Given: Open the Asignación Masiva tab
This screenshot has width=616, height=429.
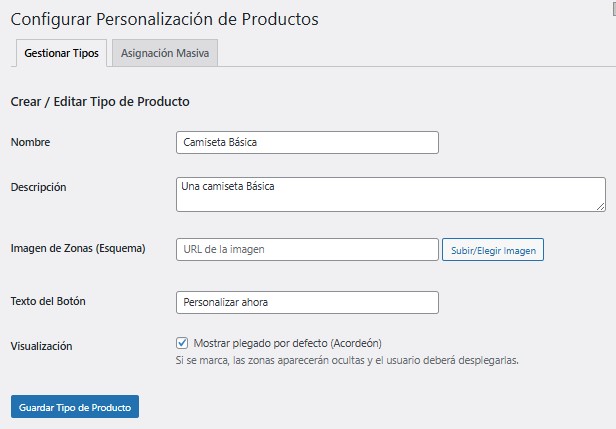Looking at the screenshot, I should pos(166,54).
